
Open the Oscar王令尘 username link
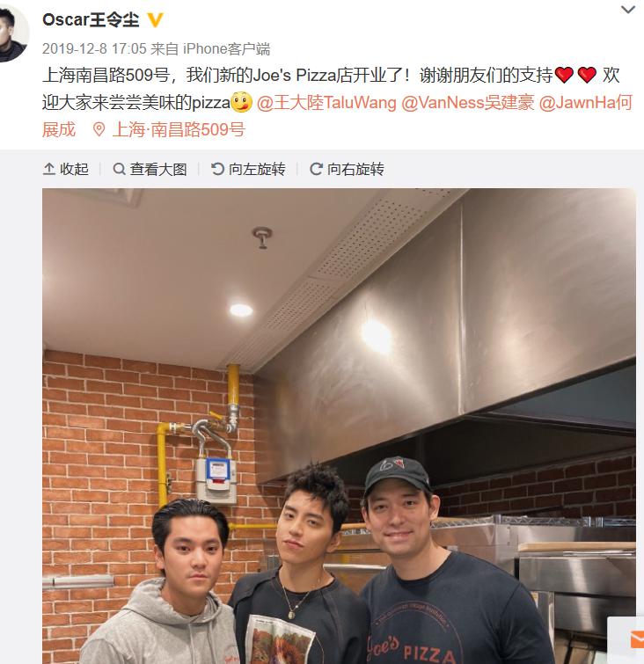(91, 20)
